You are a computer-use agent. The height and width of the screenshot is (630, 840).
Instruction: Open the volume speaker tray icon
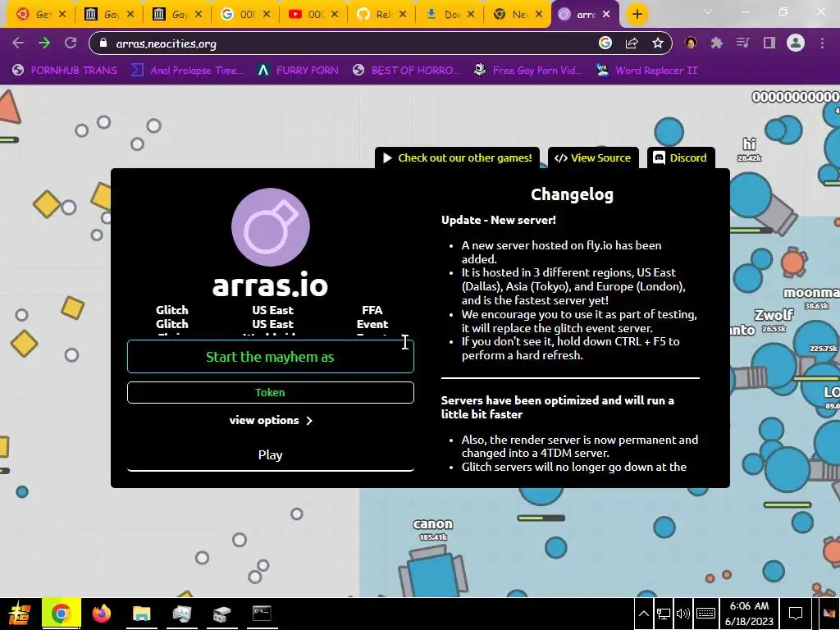[683, 614]
